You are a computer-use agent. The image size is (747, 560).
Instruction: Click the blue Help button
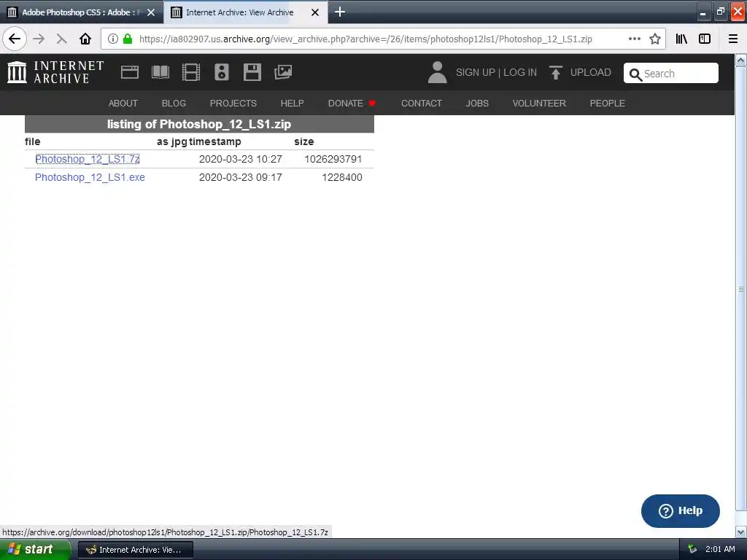[681, 511]
